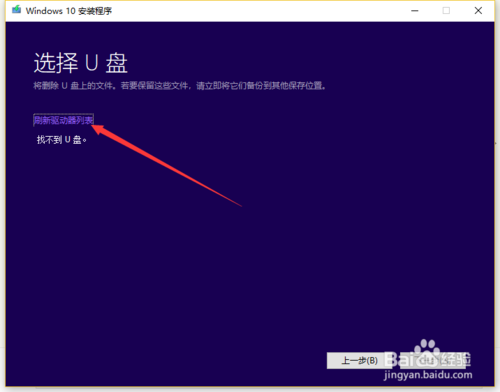
Task: Click the Windows 10 安装程序 title text
Action: (69, 11)
